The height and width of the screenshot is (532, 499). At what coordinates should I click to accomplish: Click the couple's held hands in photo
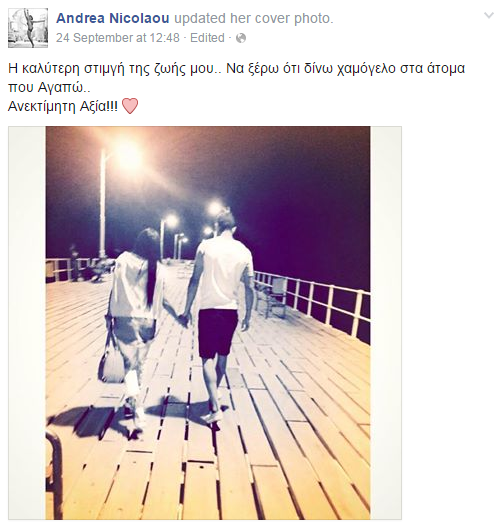pyautogui.click(x=183, y=319)
